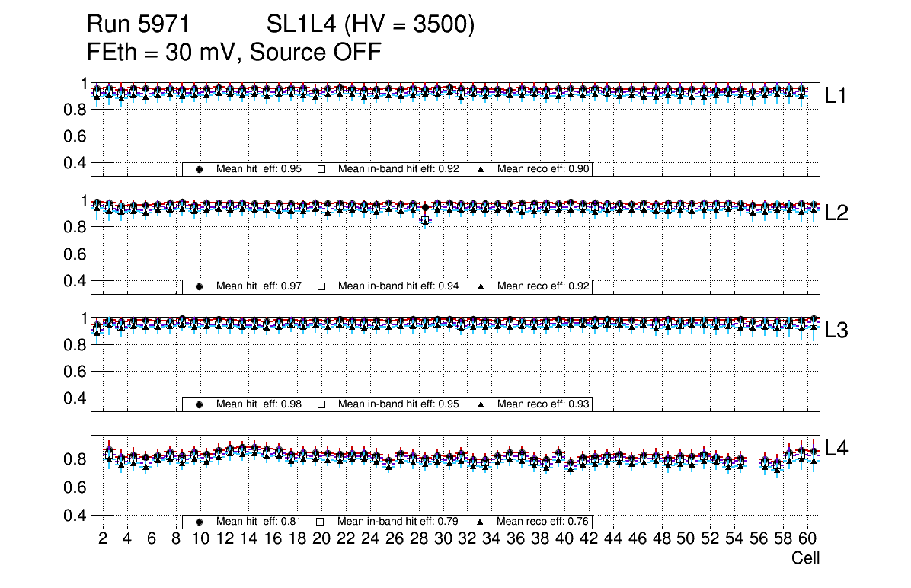Click the 'Cell' x-axis title
911x588 pixels.
tap(805, 558)
